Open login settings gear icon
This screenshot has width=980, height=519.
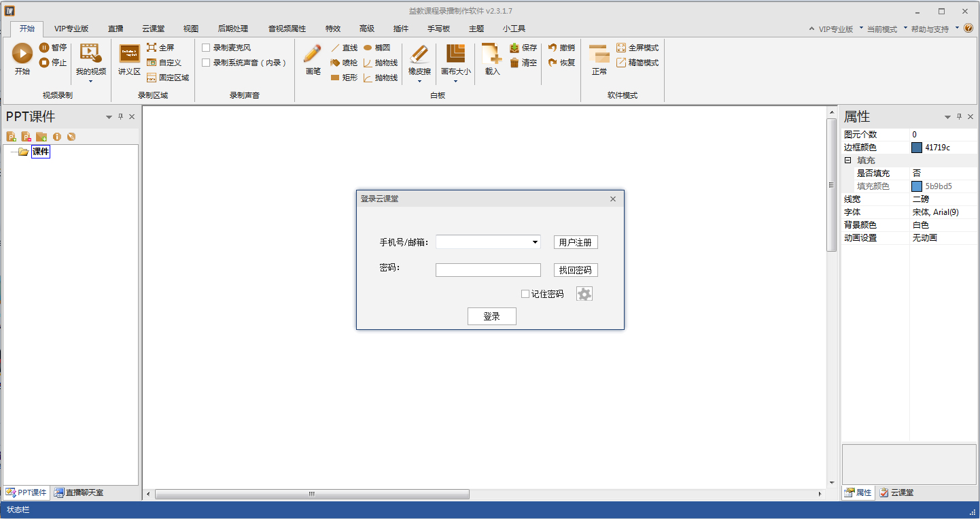[584, 294]
